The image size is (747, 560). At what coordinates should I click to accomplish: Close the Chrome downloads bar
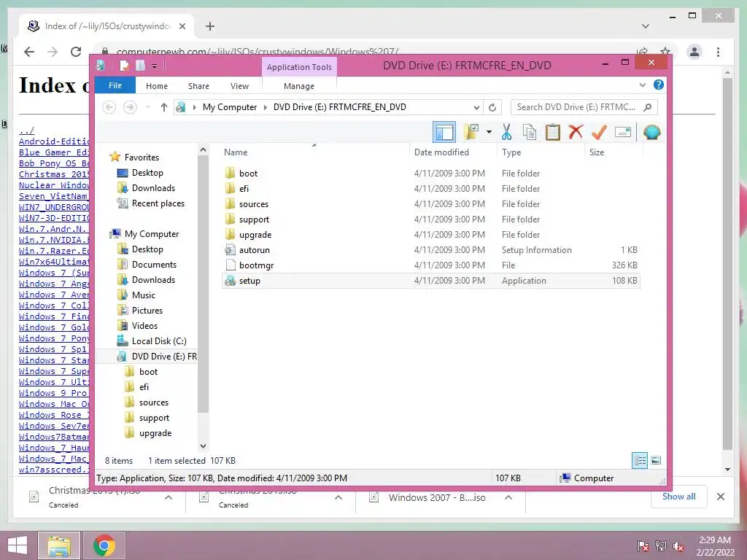tap(720, 497)
